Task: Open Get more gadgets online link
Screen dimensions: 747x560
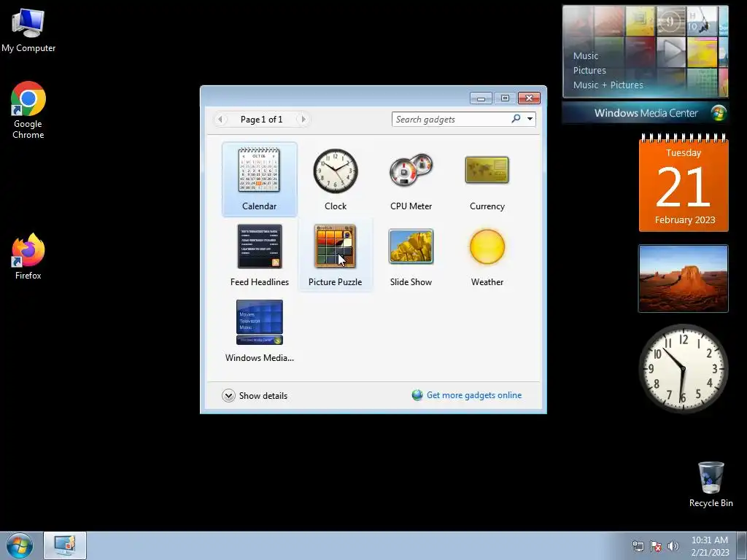Action: (x=474, y=395)
